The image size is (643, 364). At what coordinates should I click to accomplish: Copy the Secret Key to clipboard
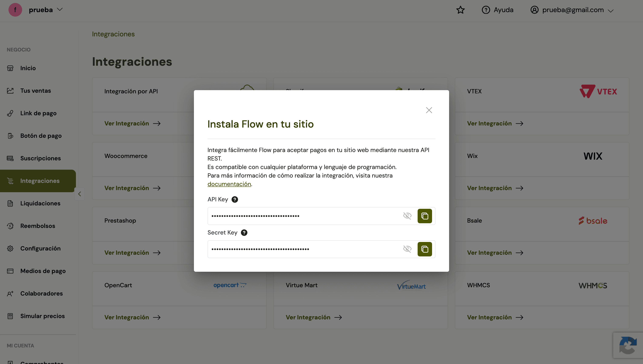[x=424, y=249]
